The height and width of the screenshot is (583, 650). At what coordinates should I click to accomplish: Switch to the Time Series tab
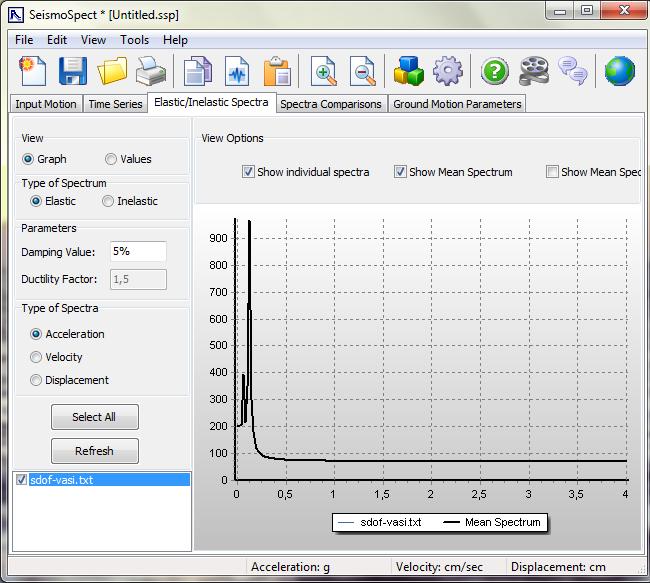pos(115,104)
